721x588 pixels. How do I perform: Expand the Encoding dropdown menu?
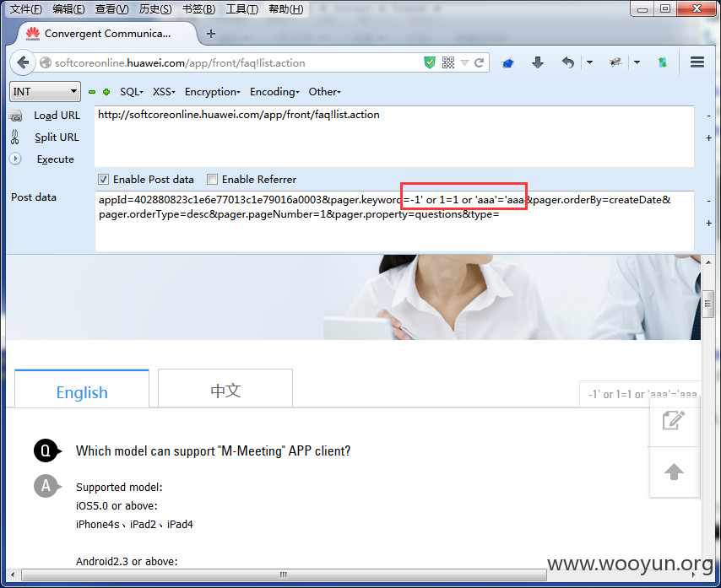coord(274,92)
